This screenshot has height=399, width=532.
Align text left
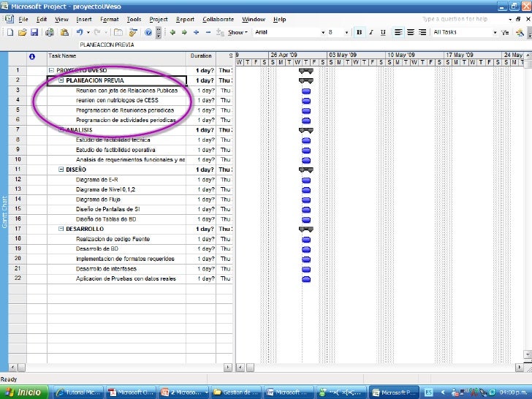398,33
